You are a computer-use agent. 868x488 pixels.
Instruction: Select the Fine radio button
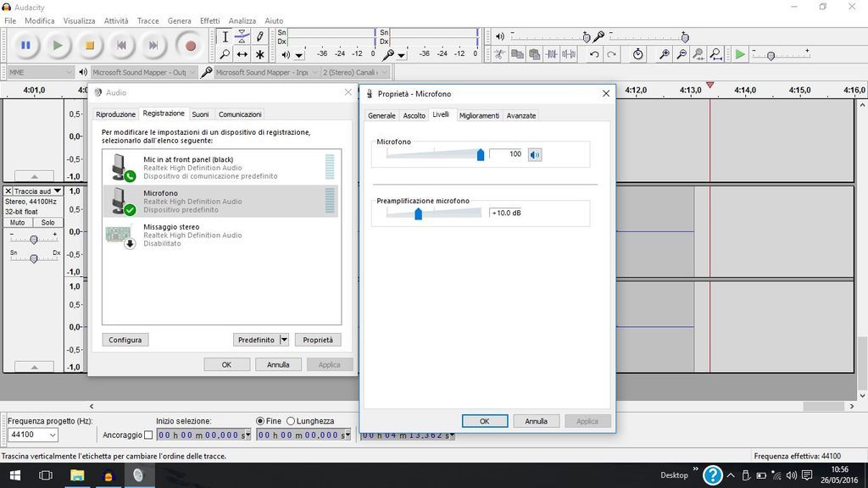pyautogui.click(x=260, y=421)
